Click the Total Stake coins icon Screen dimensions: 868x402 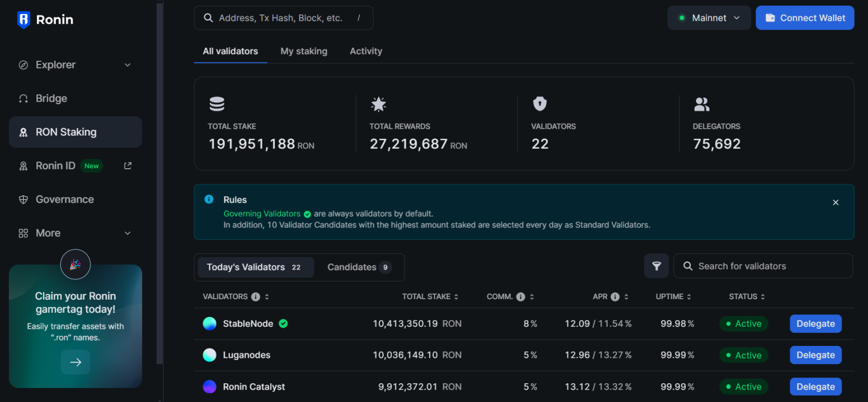(217, 104)
